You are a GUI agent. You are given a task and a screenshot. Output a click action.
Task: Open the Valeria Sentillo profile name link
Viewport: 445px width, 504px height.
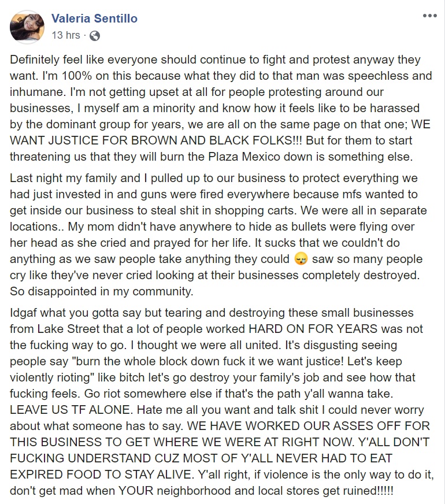point(94,18)
